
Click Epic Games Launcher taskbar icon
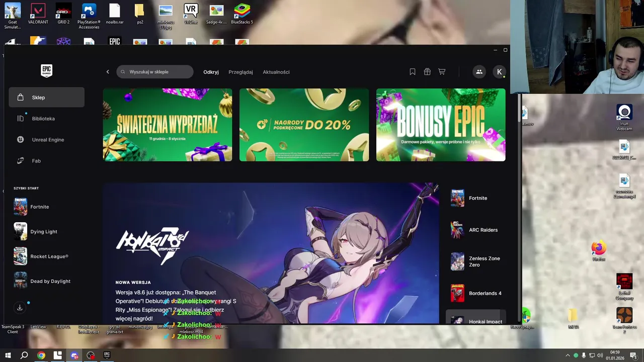click(x=107, y=355)
